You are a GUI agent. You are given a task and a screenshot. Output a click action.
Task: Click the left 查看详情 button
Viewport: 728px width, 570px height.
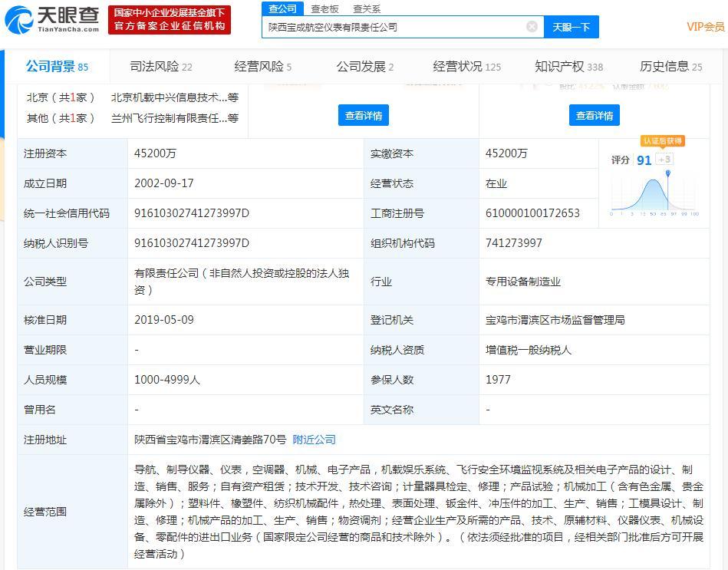[x=363, y=116]
